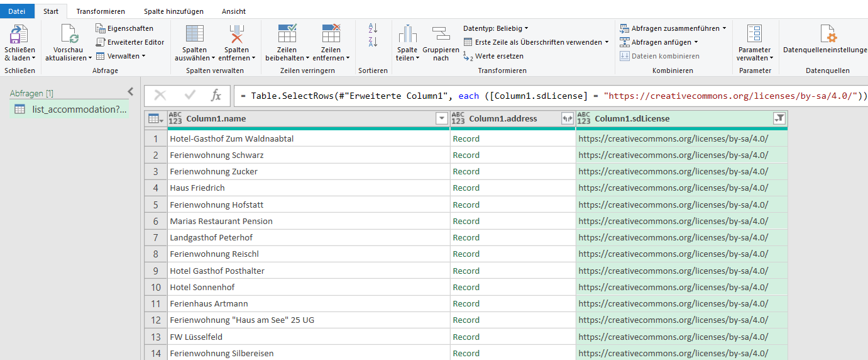Open the Column1.name filter dropdown

(441, 118)
